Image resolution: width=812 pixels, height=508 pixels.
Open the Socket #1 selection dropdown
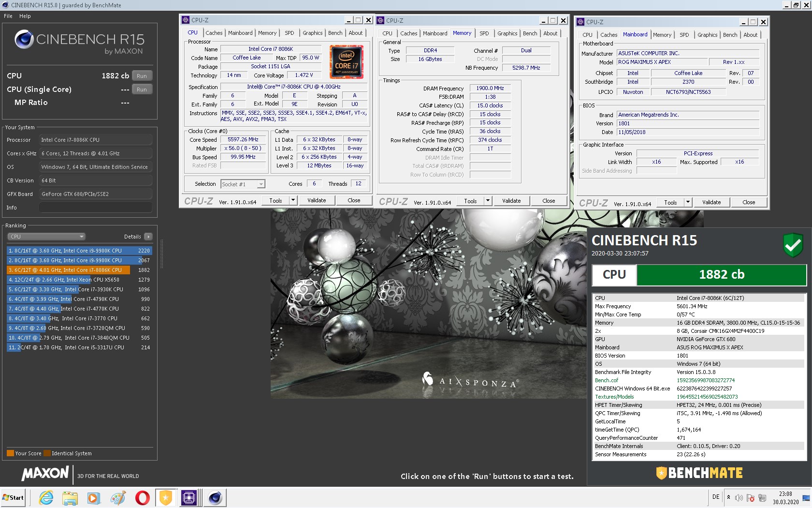[243, 184]
